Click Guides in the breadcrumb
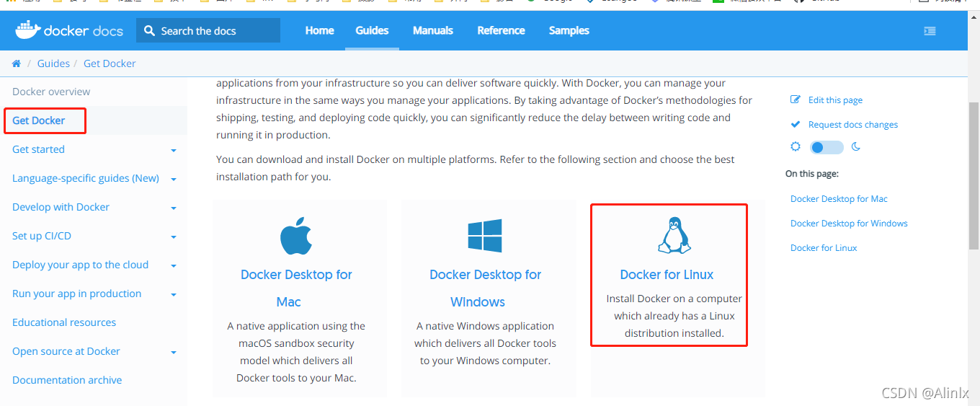This screenshot has width=980, height=406. point(53,63)
